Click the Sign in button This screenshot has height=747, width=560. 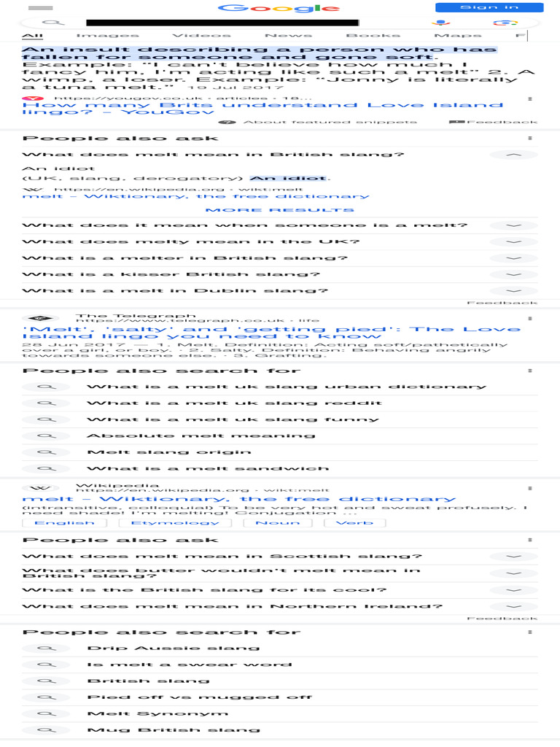click(x=489, y=7)
